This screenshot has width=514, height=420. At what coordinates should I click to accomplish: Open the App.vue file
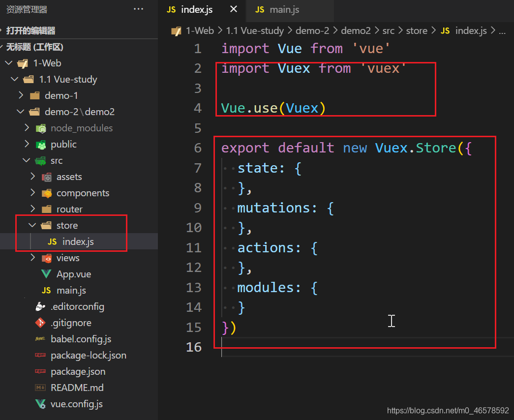[74, 274]
